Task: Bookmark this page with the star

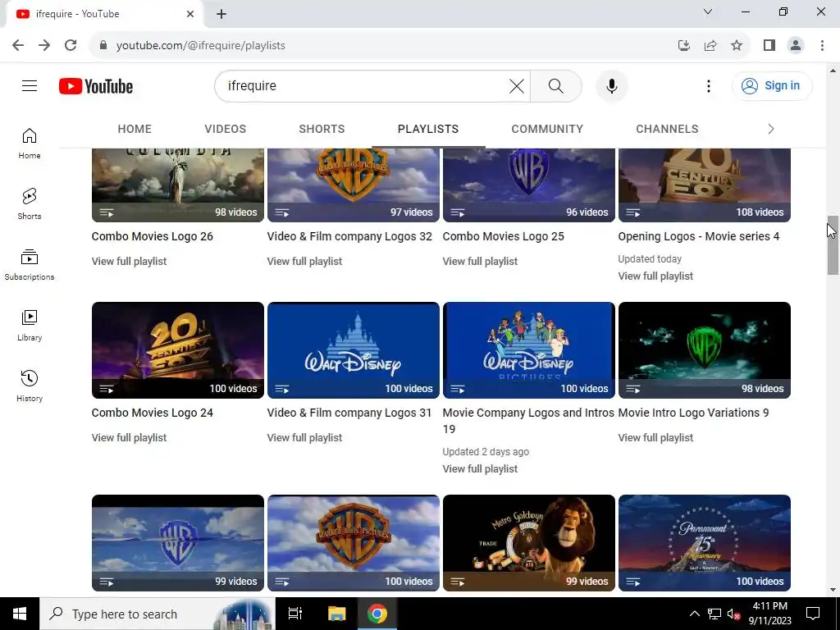Action: point(737,45)
